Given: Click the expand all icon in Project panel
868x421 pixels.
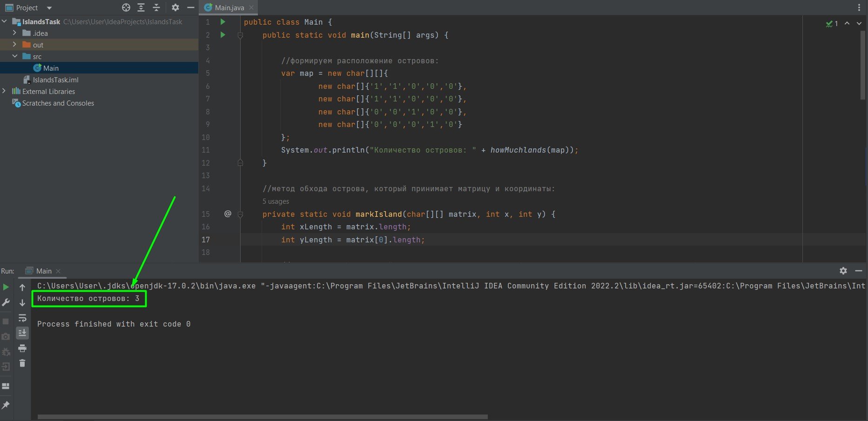Looking at the screenshot, I should [141, 7].
